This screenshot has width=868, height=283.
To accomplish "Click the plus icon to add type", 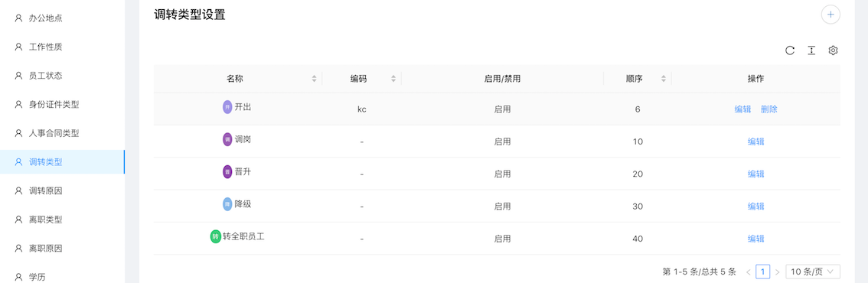I will click(830, 15).
